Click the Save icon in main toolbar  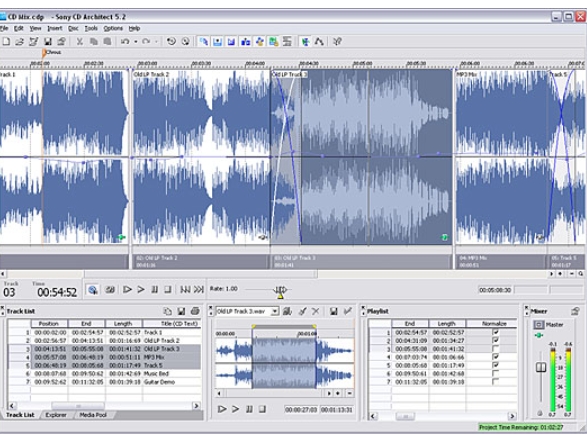click(x=48, y=42)
